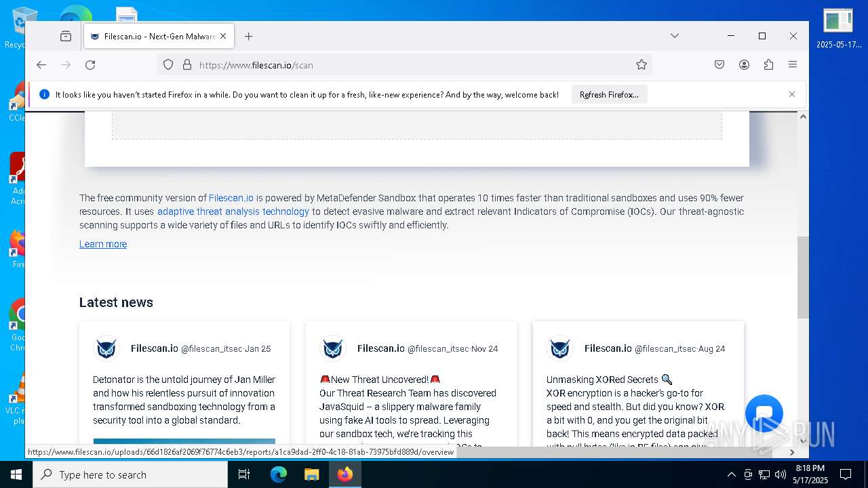Open Task View from the taskbar
Image resolution: width=868 pixels, height=488 pixels.
click(x=244, y=474)
